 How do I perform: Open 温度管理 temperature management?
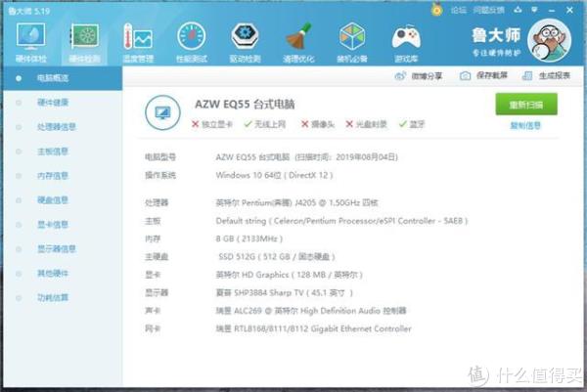click(138, 42)
